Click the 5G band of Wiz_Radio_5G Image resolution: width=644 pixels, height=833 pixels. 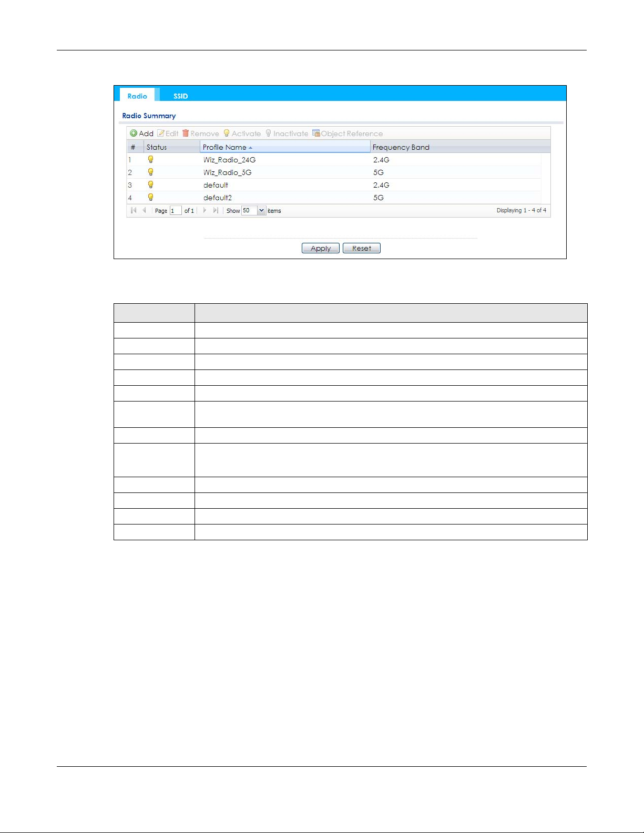(x=379, y=172)
